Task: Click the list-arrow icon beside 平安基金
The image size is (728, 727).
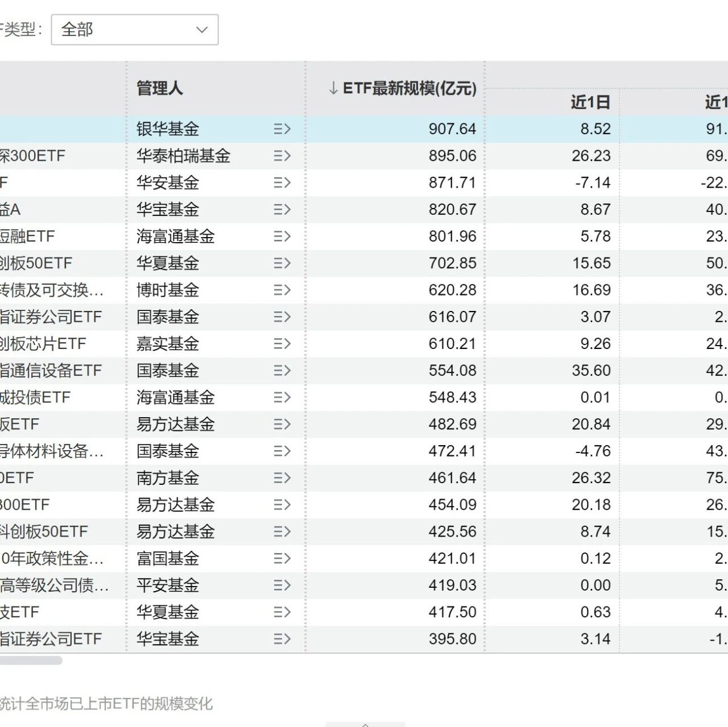Action: [x=282, y=585]
